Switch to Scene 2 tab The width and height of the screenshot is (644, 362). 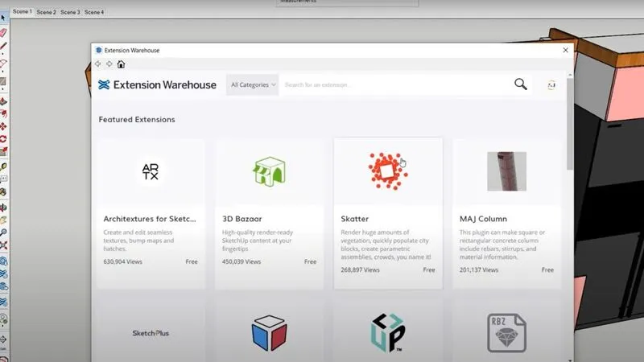[46, 12]
